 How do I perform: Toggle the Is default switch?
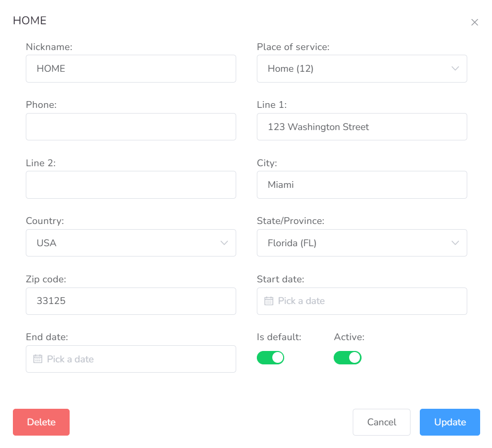(270, 358)
